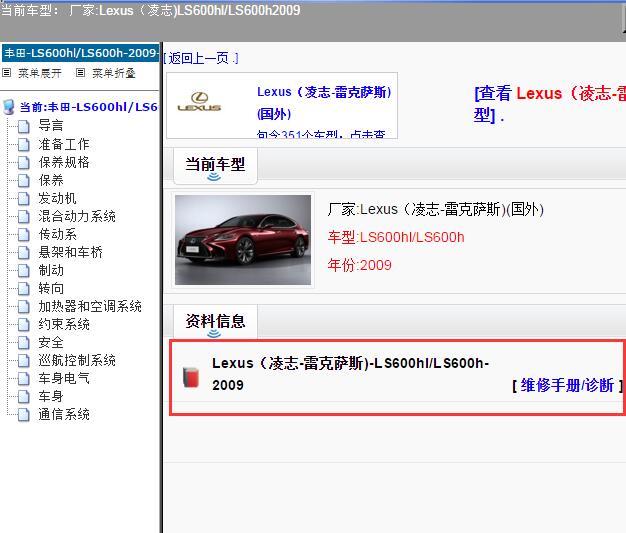Collapse all menus with 菜单折叠
This screenshot has height=533, width=626.
tap(114, 73)
